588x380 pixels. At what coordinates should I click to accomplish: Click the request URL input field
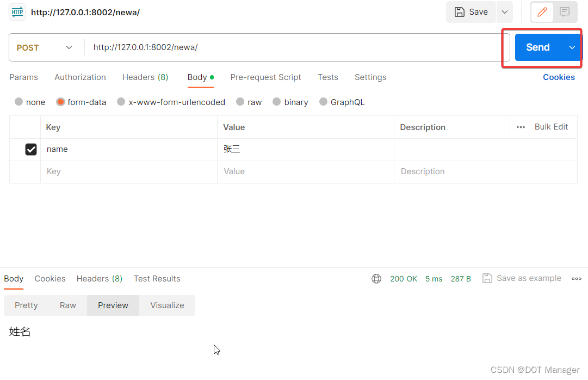[297, 47]
